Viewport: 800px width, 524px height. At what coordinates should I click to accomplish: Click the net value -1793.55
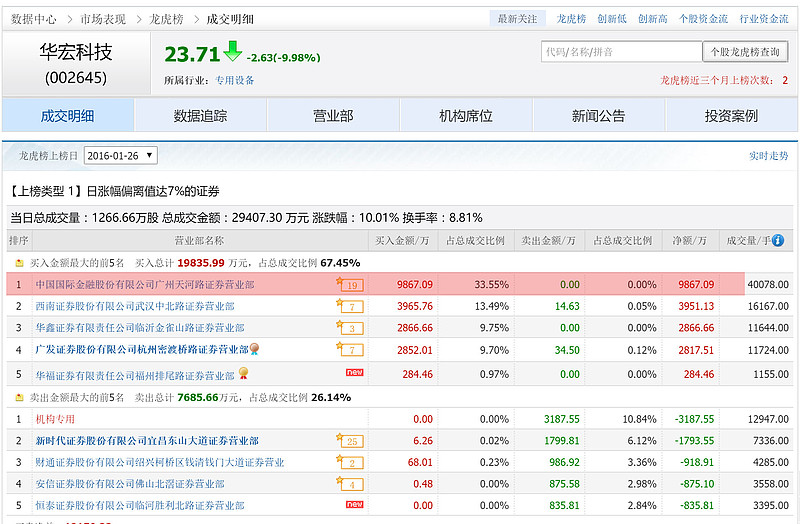694,441
